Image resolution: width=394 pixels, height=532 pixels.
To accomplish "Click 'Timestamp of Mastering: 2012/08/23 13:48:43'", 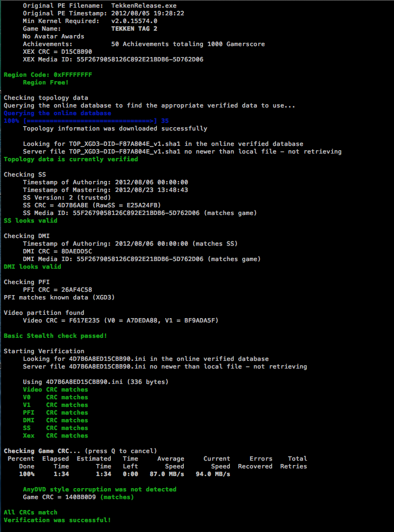I will [105, 190].
